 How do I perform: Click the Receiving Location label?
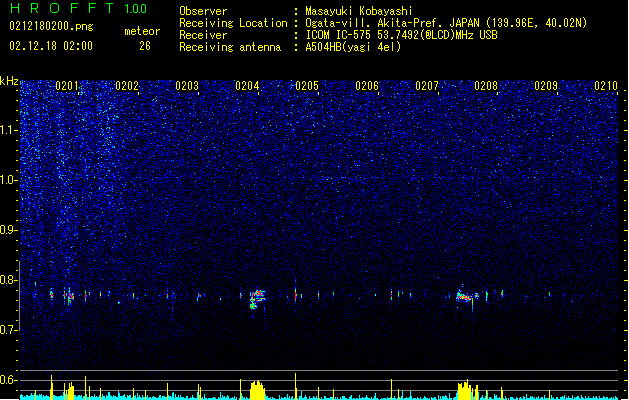(233, 23)
